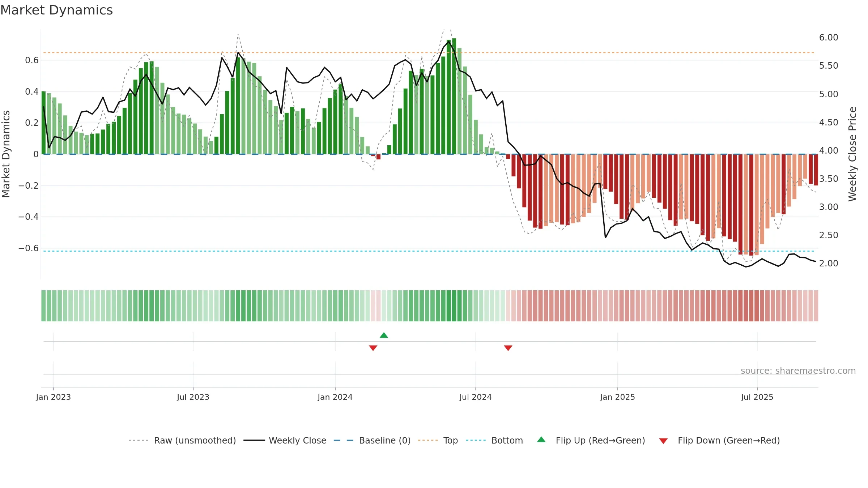
Task: Click the green Flip Up triangle marker
Action: coord(384,335)
